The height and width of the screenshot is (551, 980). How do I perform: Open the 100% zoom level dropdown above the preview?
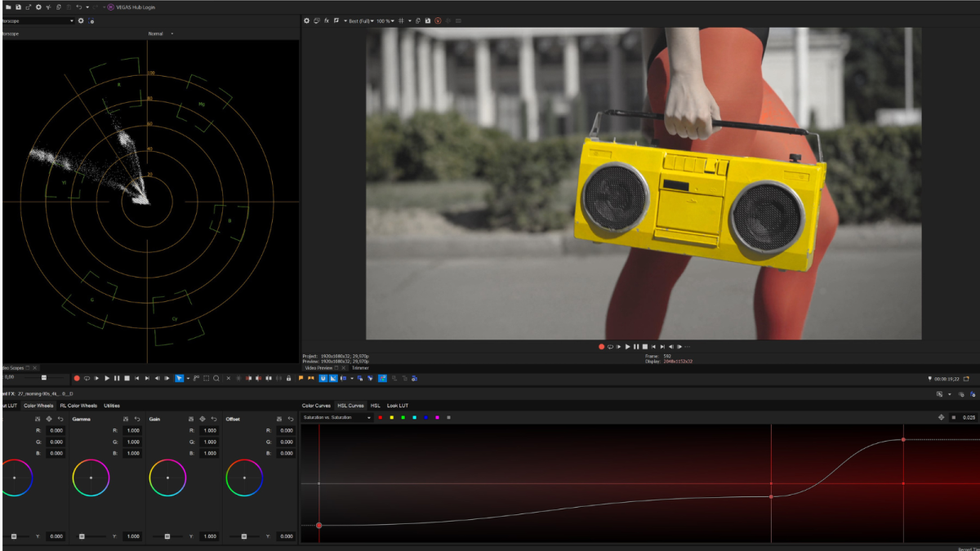(385, 20)
